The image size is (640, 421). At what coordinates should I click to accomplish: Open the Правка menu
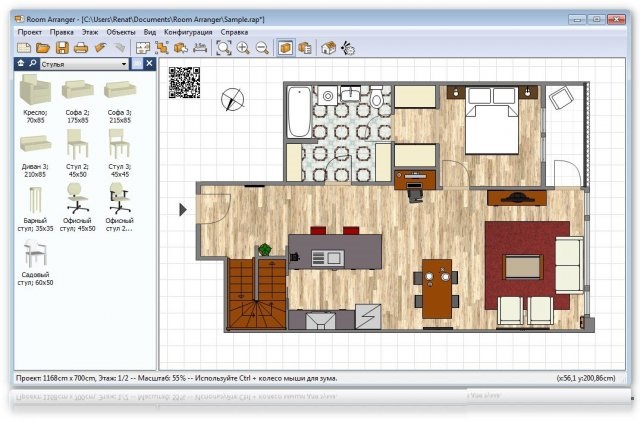click(x=62, y=32)
